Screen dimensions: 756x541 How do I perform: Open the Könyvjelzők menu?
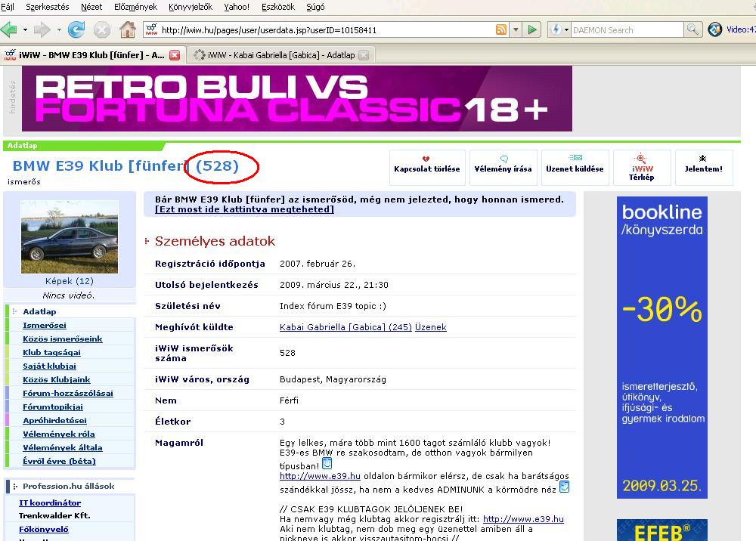[x=191, y=8]
